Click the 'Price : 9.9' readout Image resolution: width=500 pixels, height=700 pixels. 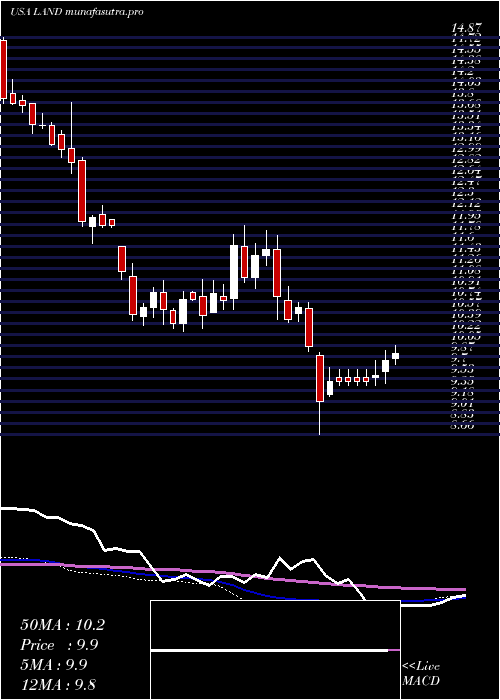click(x=59, y=645)
